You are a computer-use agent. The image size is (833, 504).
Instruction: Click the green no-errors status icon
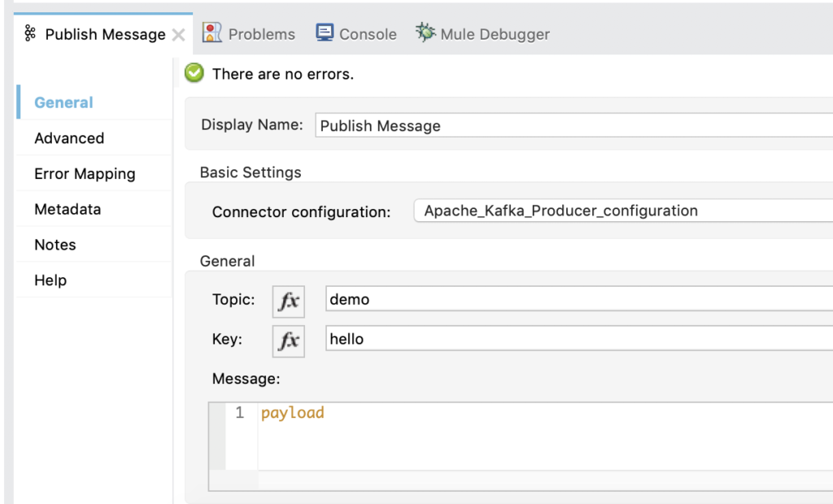[194, 73]
